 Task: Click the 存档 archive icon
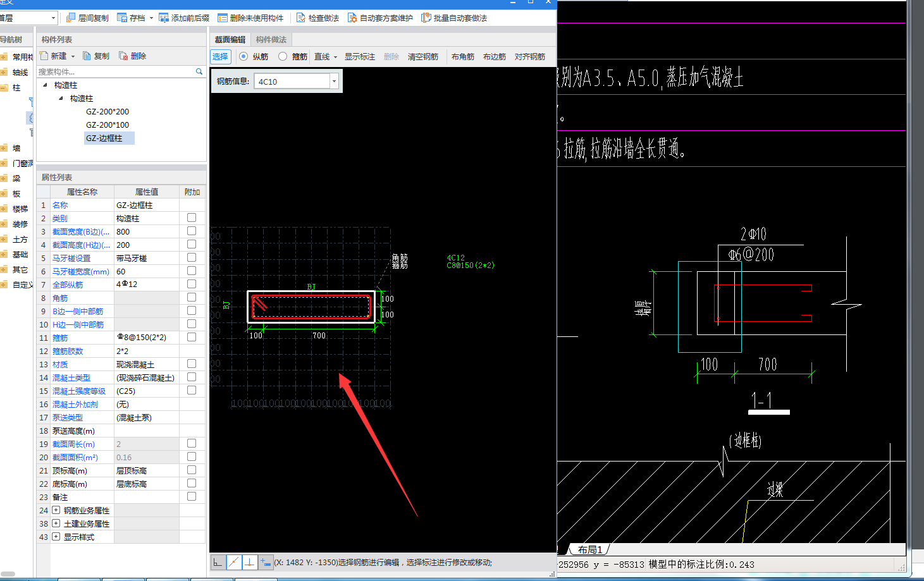pyautogui.click(x=122, y=18)
